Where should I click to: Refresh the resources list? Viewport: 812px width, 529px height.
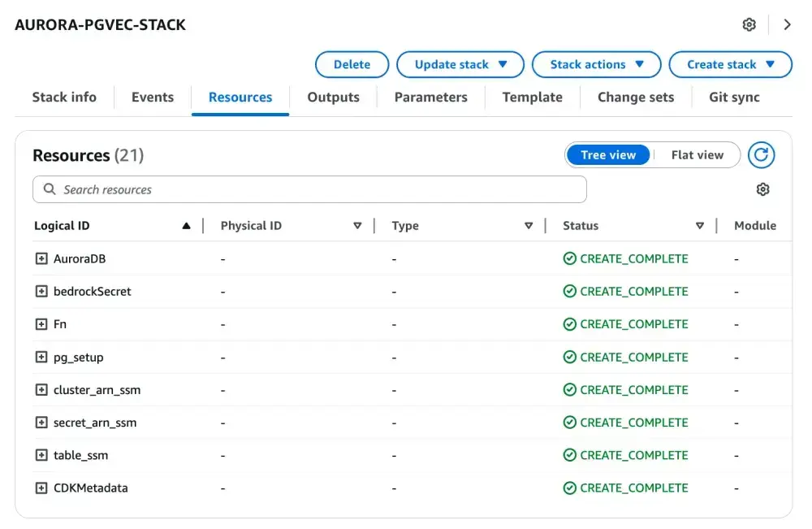tap(762, 155)
